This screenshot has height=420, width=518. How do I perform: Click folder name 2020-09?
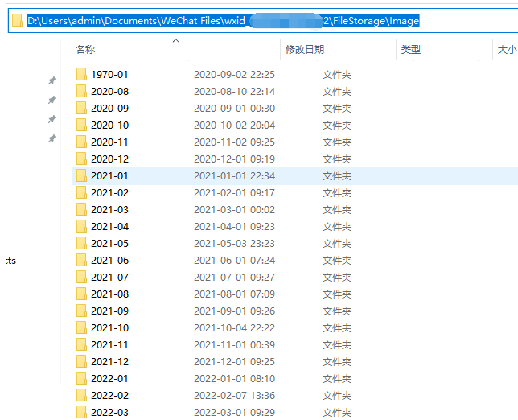click(x=109, y=109)
